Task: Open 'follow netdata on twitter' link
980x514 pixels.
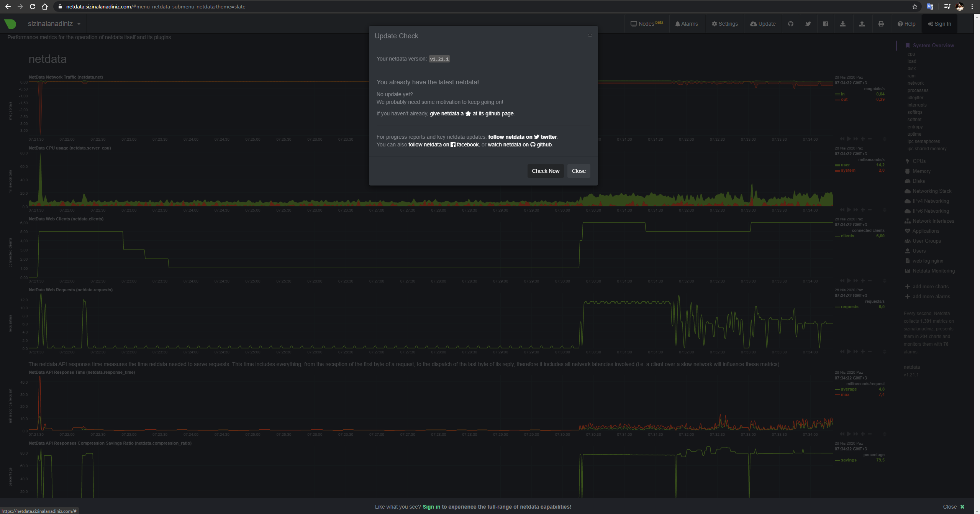Action: click(523, 137)
